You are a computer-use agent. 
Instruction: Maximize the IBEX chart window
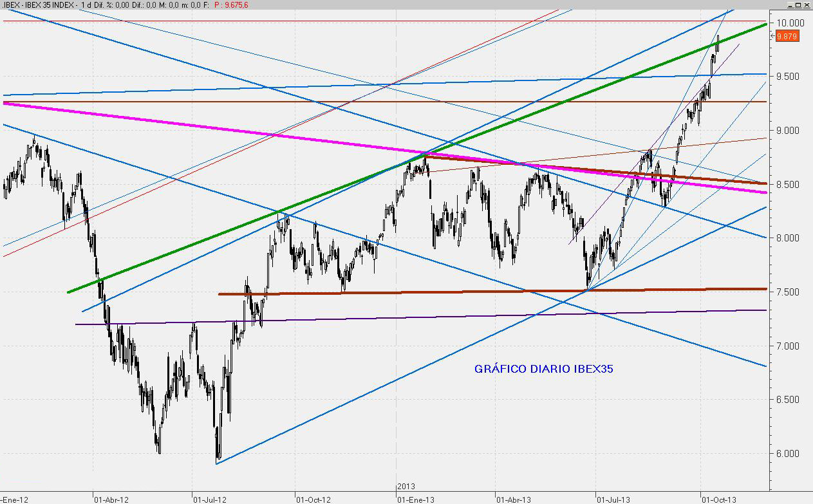click(x=798, y=5)
